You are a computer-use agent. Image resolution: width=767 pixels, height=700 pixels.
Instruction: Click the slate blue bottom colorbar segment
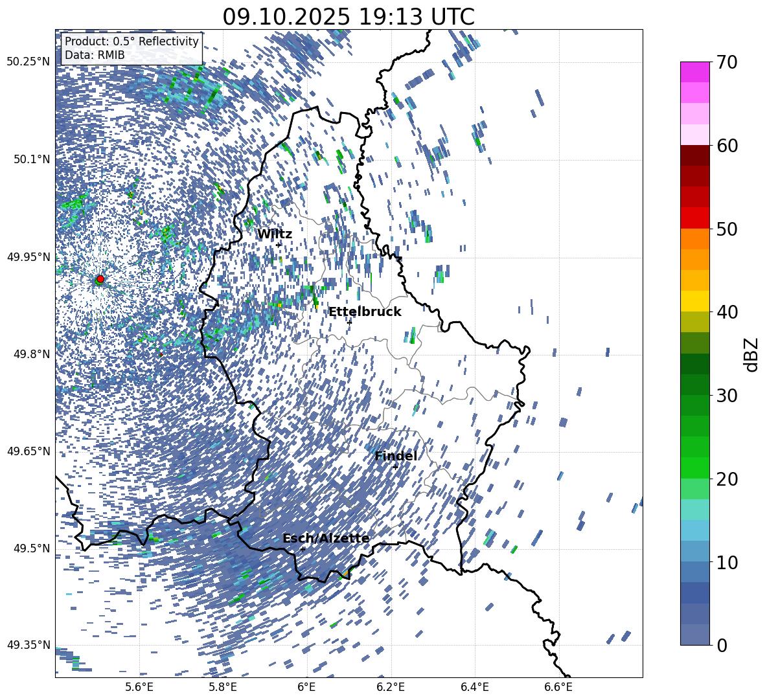(x=694, y=635)
